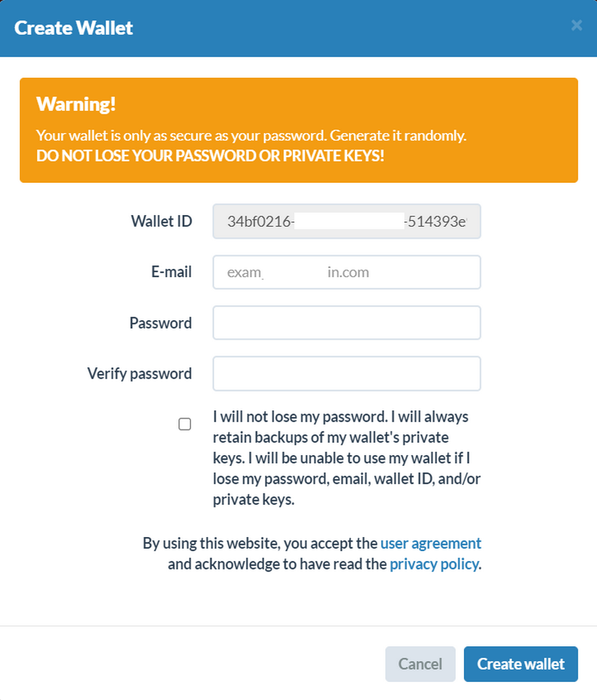Click the "Password" field label

tap(161, 323)
